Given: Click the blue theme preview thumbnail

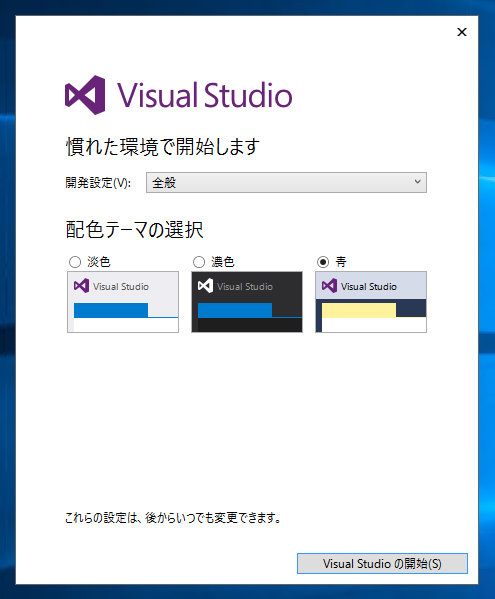Looking at the screenshot, I should (371, 302).
